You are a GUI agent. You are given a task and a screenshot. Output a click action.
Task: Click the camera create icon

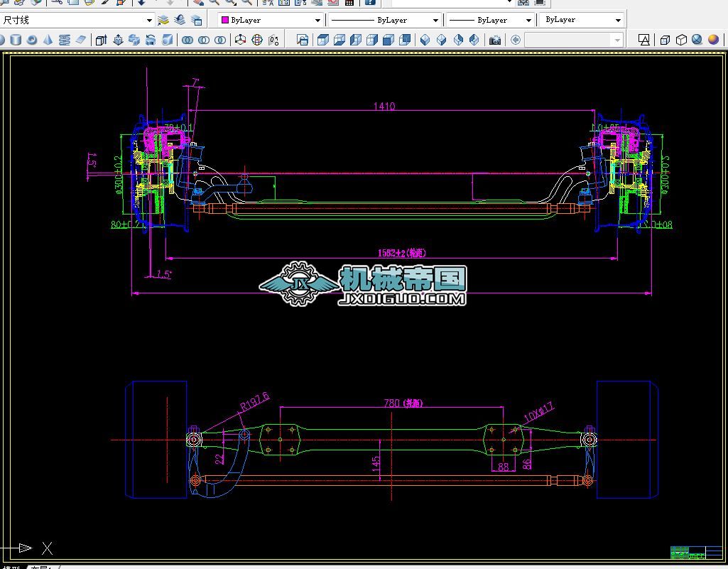coord(495,40)
